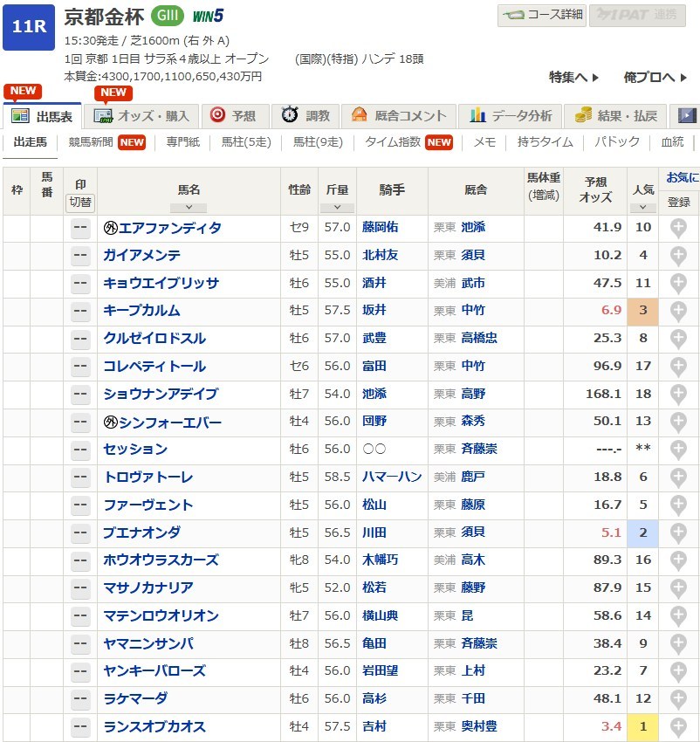Add ファーヴェント to favorites plus icon
The height and width of the screenshot is (742, 700).
(678, 505)
